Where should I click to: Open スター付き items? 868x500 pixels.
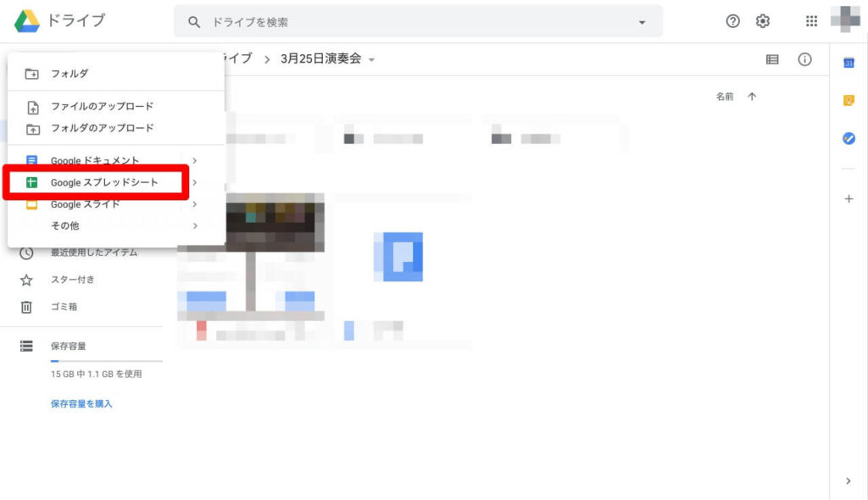point(73,280)
